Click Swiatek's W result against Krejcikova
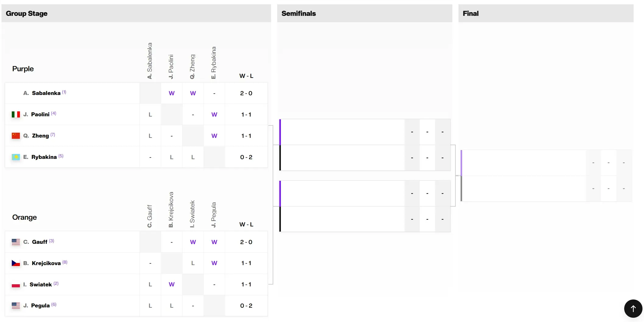The height and width of the screenshot is (322, 644). tap(172, 284)
